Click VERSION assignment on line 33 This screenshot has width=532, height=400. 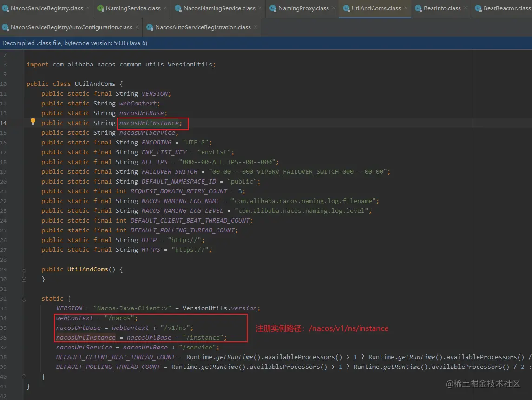pyautogui.click(x=69, y=308)
